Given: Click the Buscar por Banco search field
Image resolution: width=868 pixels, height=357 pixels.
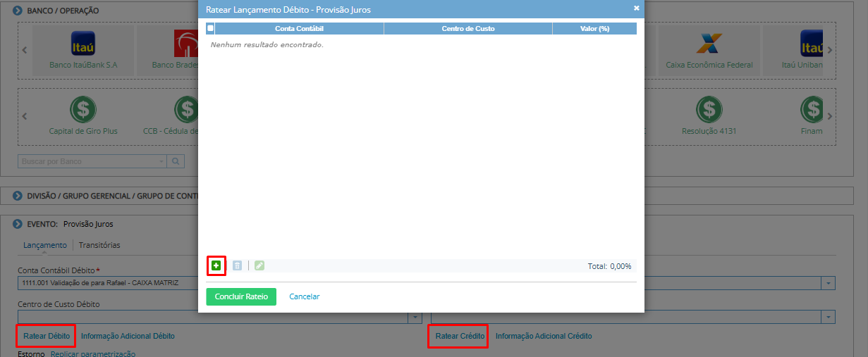Looking at the screenshot, I should pyautogui.click(x=90, y=161).
